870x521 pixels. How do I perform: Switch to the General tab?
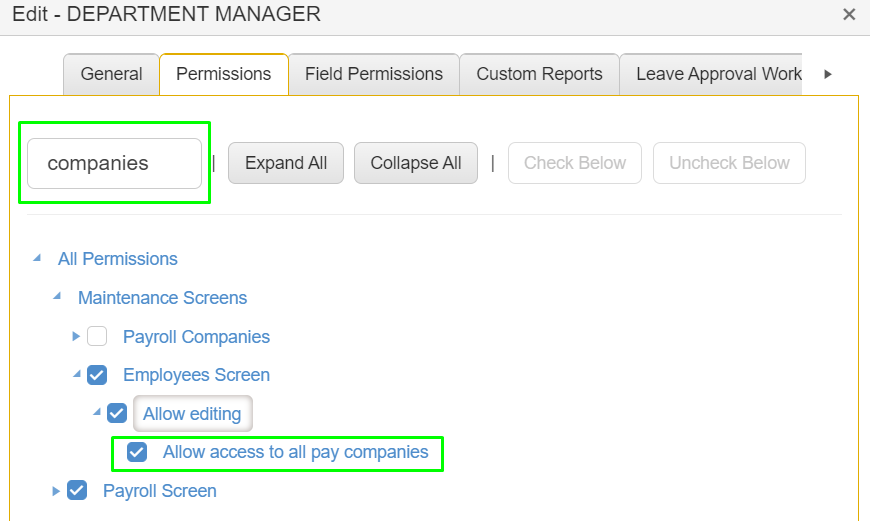coord(112,74)
